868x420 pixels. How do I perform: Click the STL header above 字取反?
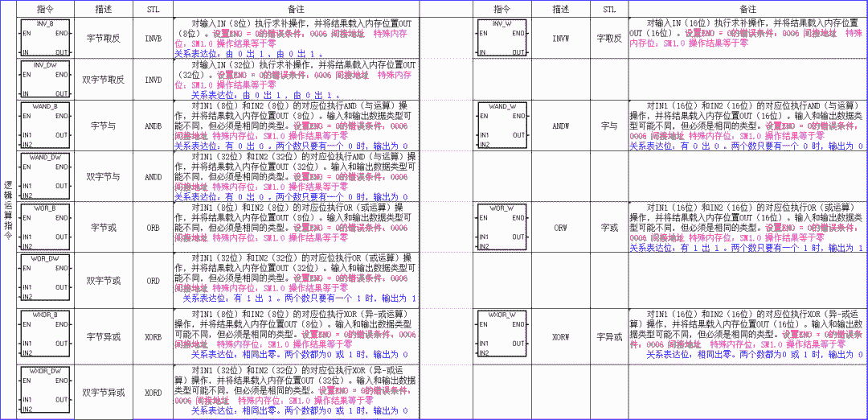[609, 10]
